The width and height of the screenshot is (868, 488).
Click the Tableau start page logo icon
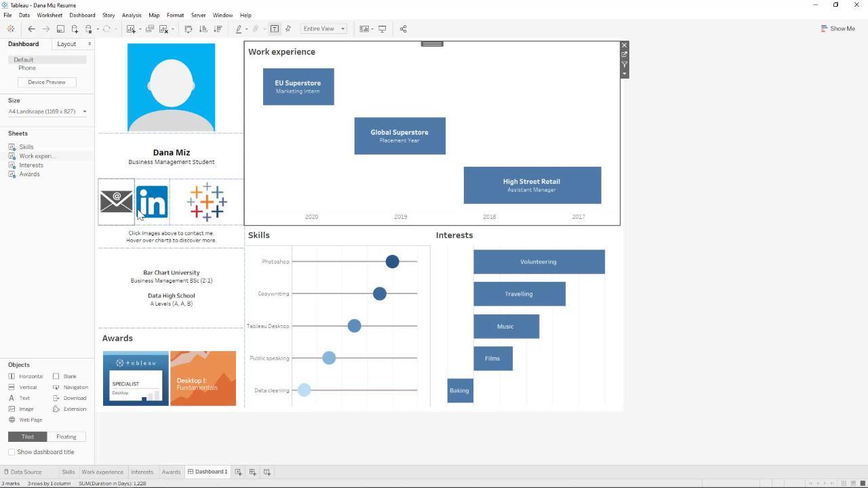(x=10, y=28)
